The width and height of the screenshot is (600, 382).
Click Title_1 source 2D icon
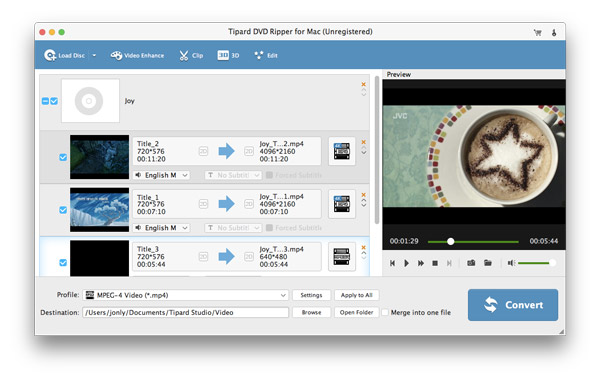(x=203, y=204)
